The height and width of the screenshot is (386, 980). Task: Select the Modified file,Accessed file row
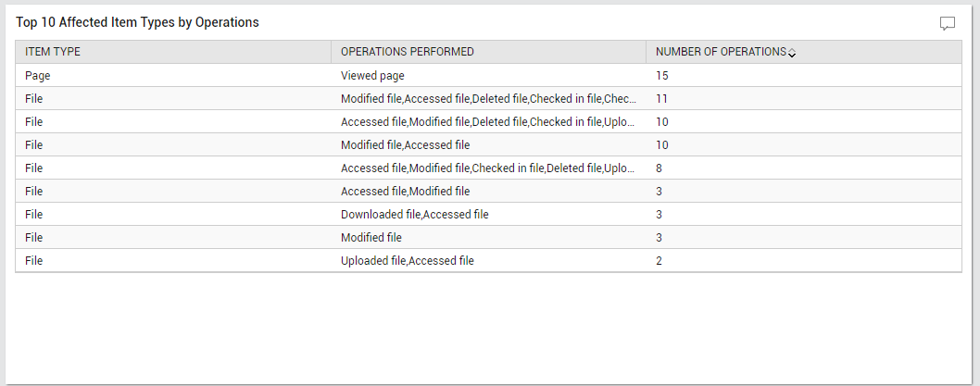tap(489, 145)
